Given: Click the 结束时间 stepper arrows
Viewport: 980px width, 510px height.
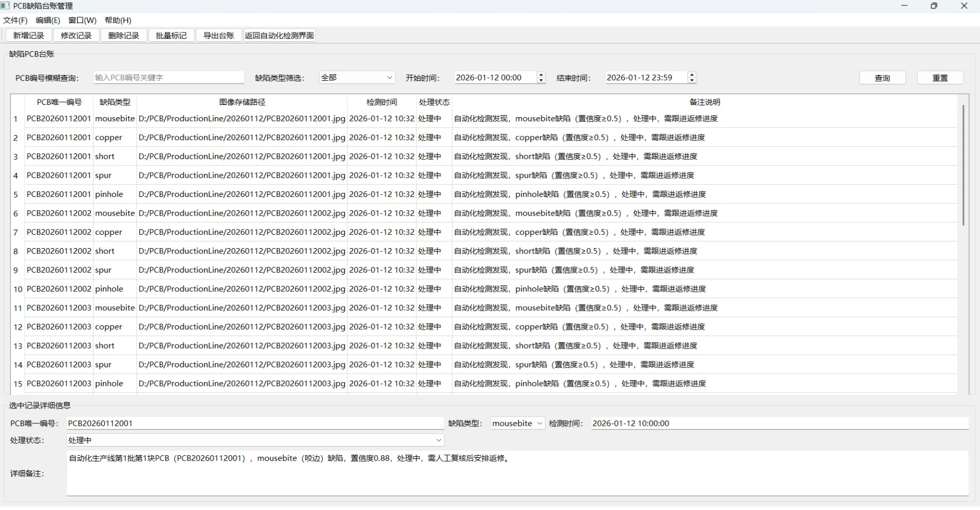Looking at the screenshot, I should 692,78.
